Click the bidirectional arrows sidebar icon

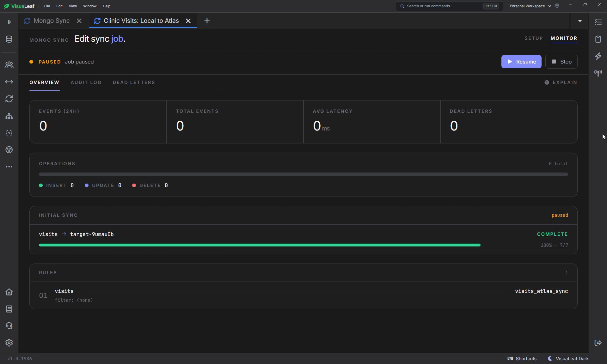(9, 82)
